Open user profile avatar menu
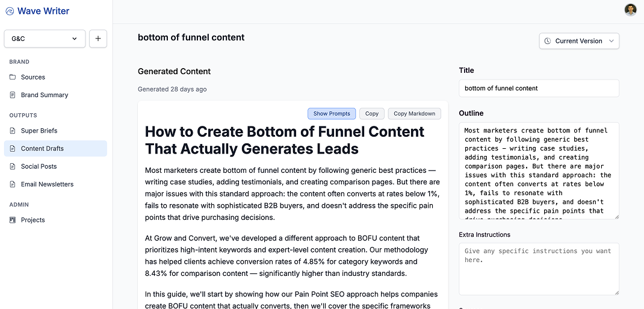 (630, 10)
